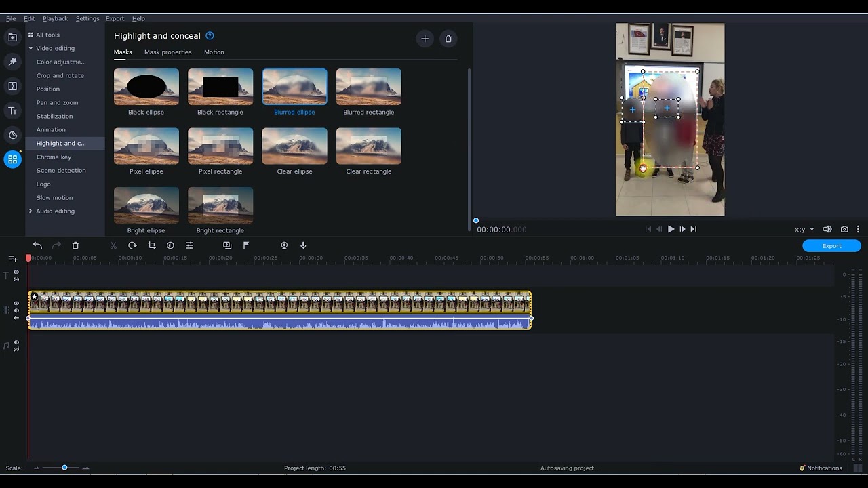This screenshot has height=488, width=868.
Task: Open the File menu
Action: click(11, 18)
